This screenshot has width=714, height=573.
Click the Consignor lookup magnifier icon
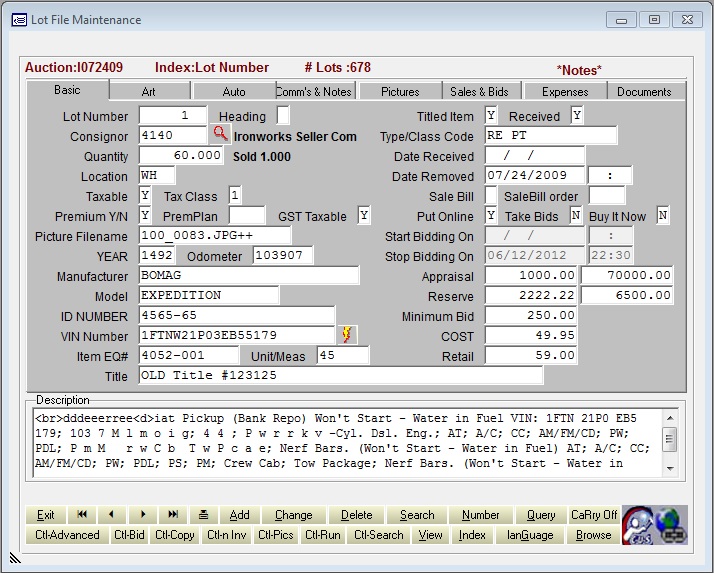[220, 135]
